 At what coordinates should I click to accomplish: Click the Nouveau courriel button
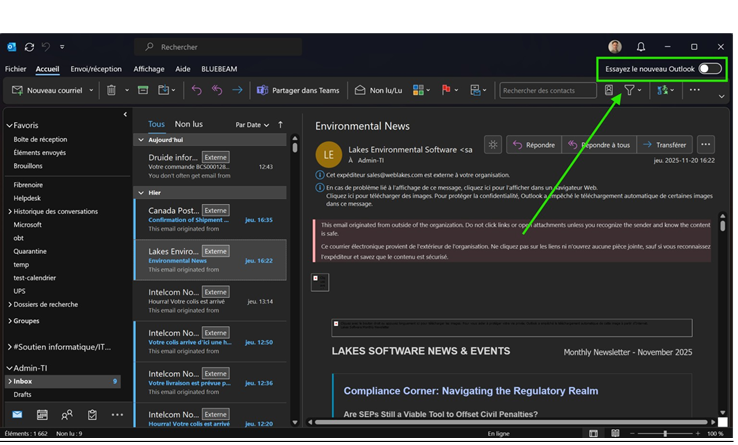(x=47, y=90)
